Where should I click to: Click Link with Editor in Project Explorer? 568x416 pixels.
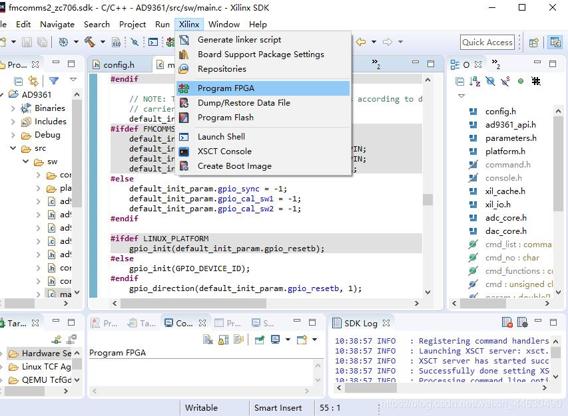[x=33, y=81]
